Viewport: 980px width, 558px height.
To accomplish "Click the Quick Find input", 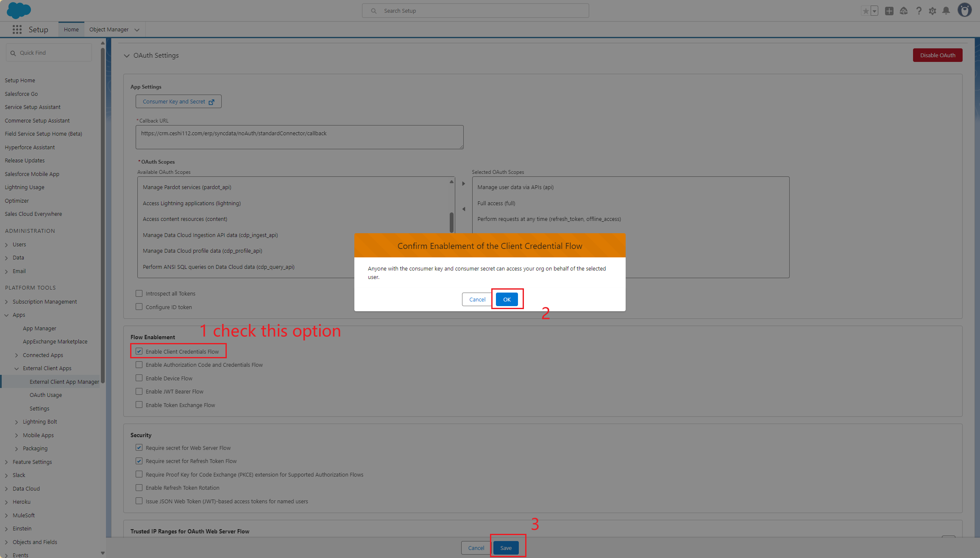I will point(49,53).
